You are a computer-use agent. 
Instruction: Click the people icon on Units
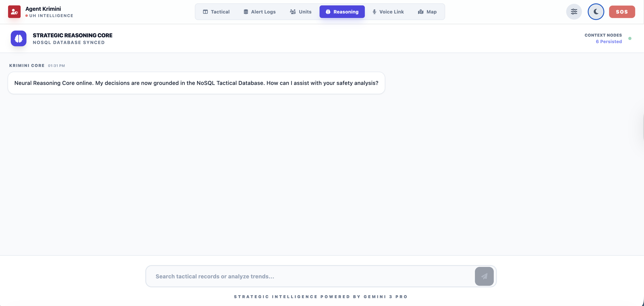[293, 12]
